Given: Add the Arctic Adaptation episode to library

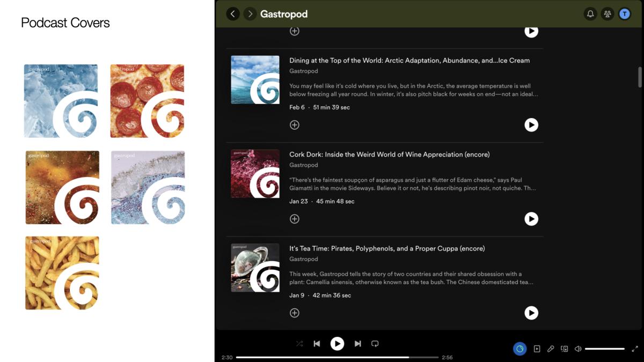Looking at the screenshot, I should (295, 125).
